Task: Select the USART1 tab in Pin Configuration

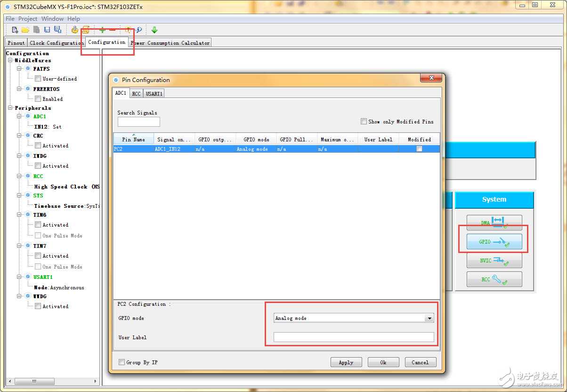Action: point(154,94)
